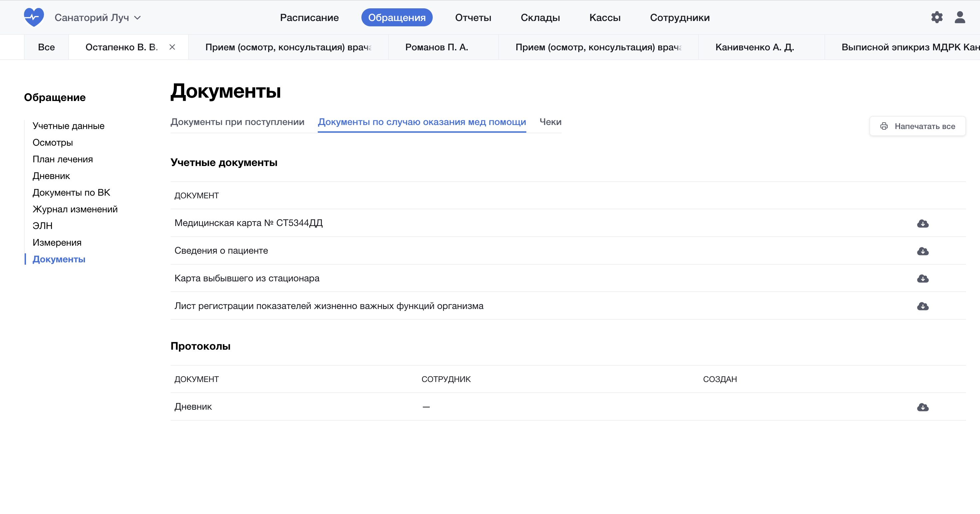Open План лечения in the sidebar
This screenshot has height=514, width=980.
click(63, 159)
